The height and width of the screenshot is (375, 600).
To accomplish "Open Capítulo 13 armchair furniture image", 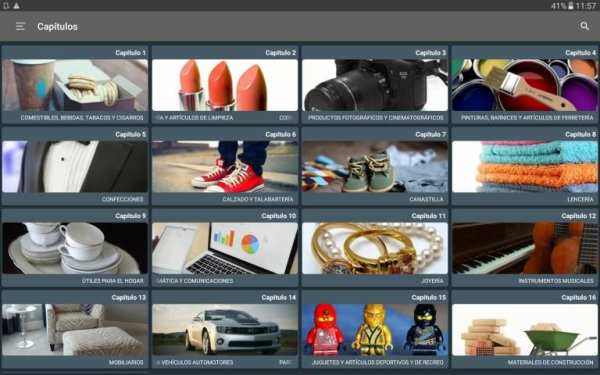I will tap(75, 330).
